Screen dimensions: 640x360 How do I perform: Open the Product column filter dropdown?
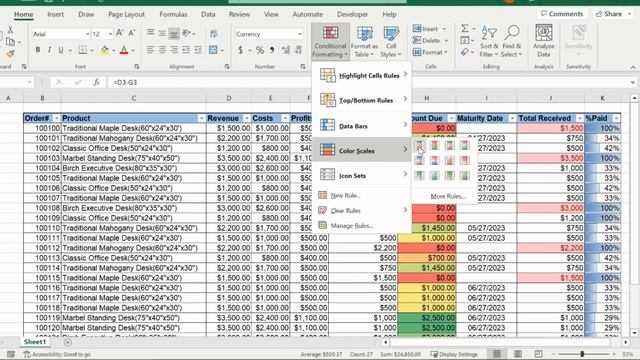[x=201, y=118]
